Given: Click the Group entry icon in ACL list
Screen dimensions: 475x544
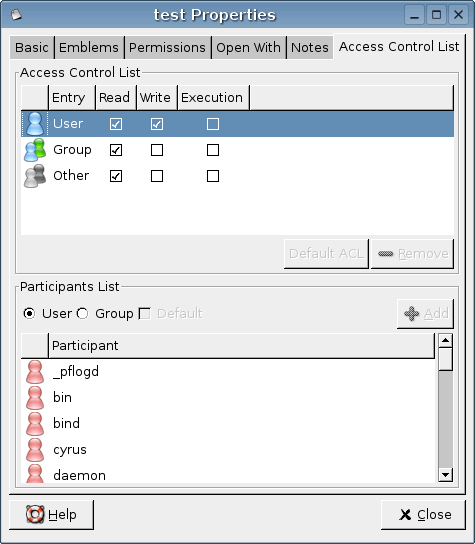Looking at the screenshot, I should [35, 150].
